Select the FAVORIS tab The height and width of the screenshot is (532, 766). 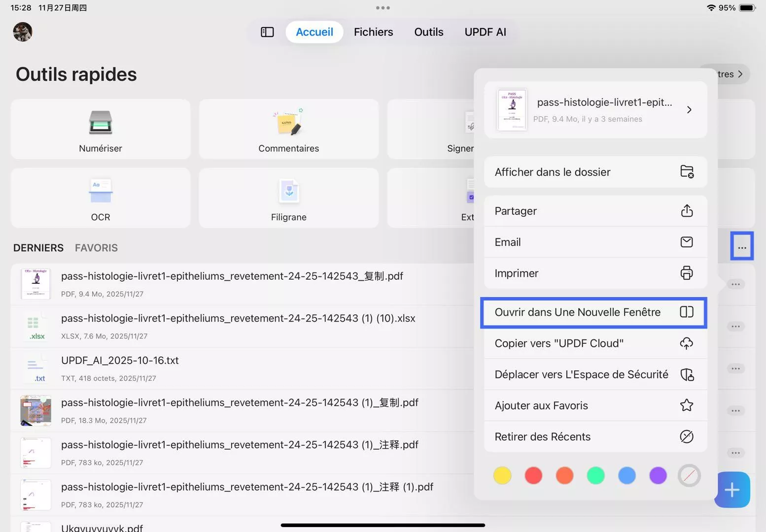pos(96,248)
